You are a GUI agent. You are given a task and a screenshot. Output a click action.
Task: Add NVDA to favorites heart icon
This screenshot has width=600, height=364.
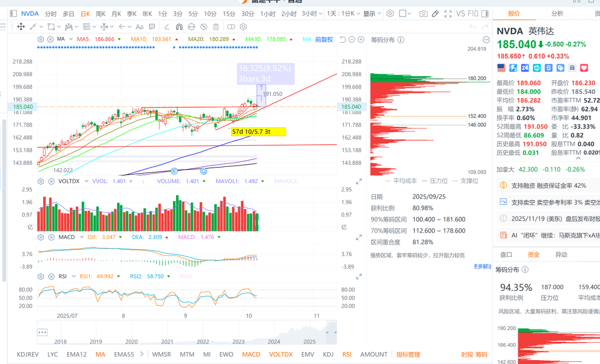click(x=584, y=68)
